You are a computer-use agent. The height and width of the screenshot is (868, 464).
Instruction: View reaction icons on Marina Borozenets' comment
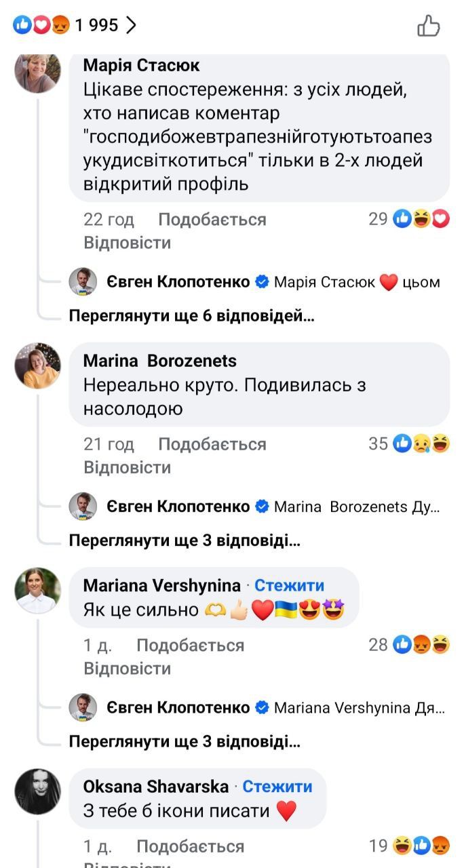421,444
